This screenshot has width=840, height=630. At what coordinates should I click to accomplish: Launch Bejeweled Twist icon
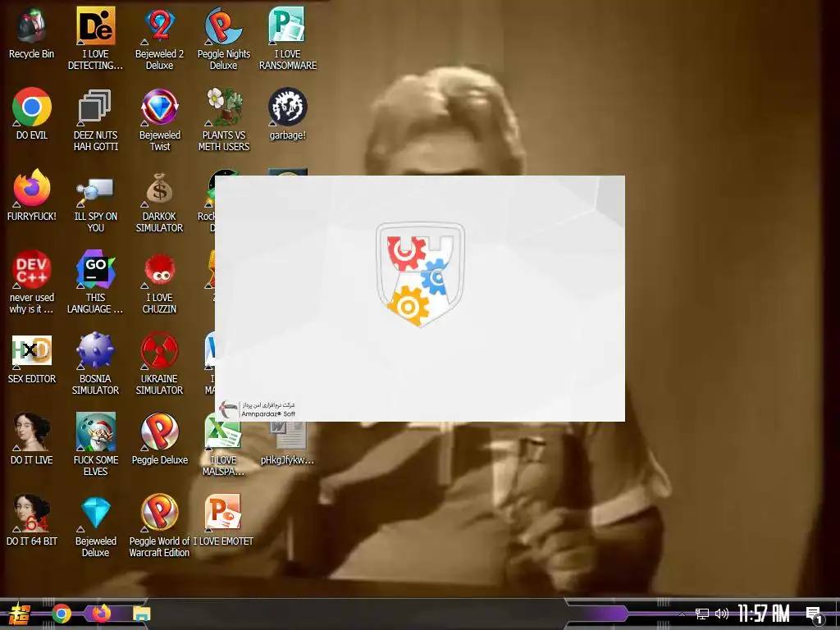tap(160, 107)
